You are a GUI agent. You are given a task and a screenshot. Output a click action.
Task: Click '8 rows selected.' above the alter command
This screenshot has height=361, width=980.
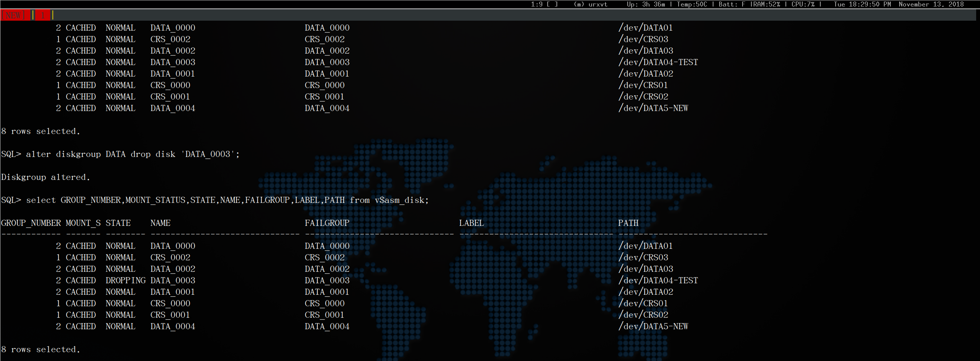[x=41, y=131]
